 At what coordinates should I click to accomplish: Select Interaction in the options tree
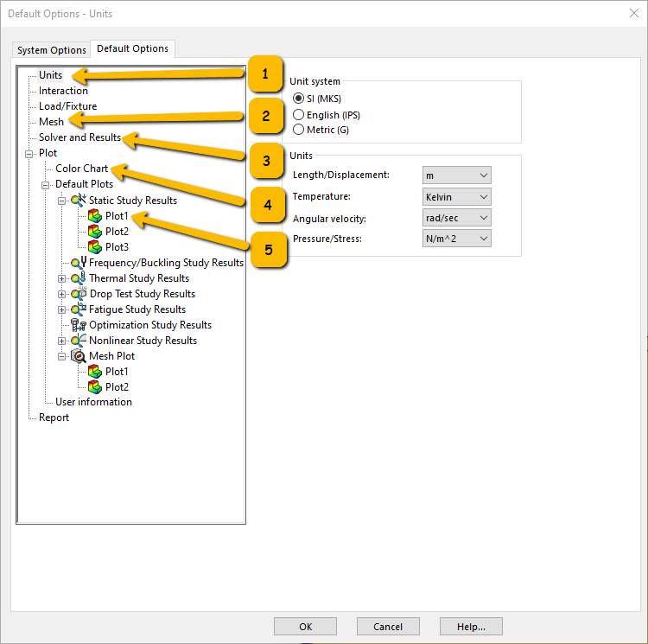(x=63, y=91)
